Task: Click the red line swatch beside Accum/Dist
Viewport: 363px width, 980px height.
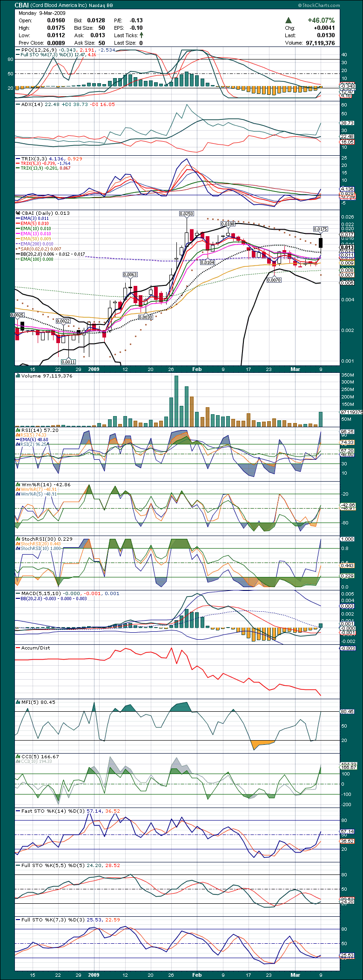Action: (x=18, y=648)
